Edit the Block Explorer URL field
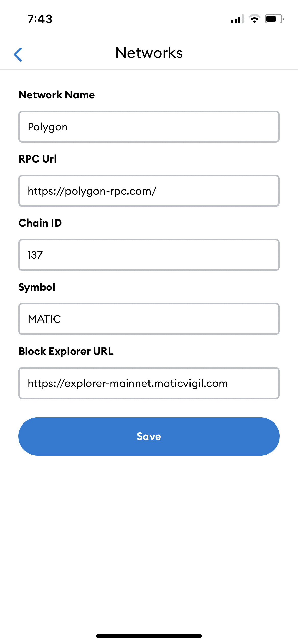 (149, 383)
